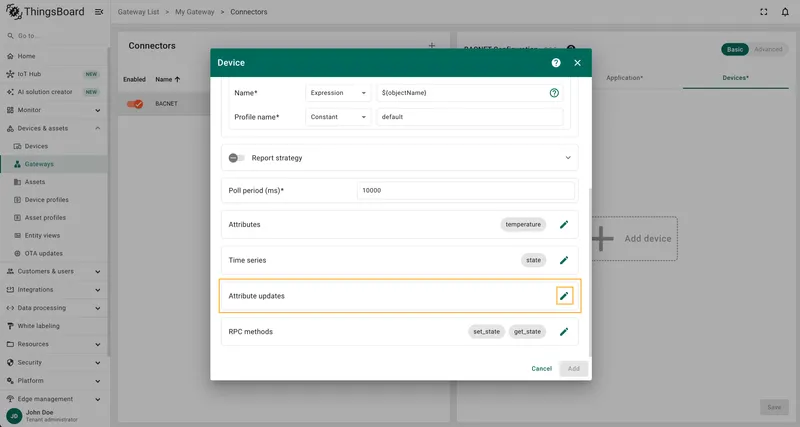Viewport: 800px width, 427px height.
Task: Click White labeling icon in sidebar
Action: pyautogui.click(x=10, y=326)
